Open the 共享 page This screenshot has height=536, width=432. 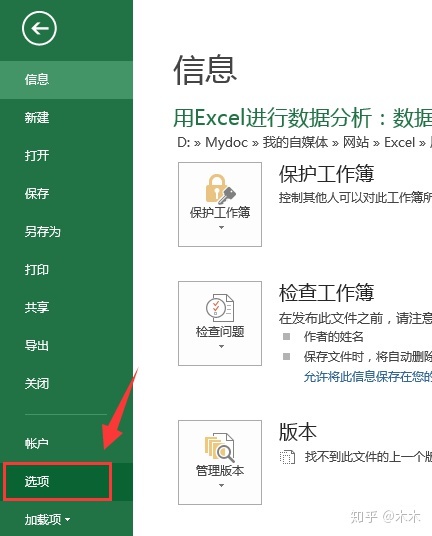pos(66,308)
